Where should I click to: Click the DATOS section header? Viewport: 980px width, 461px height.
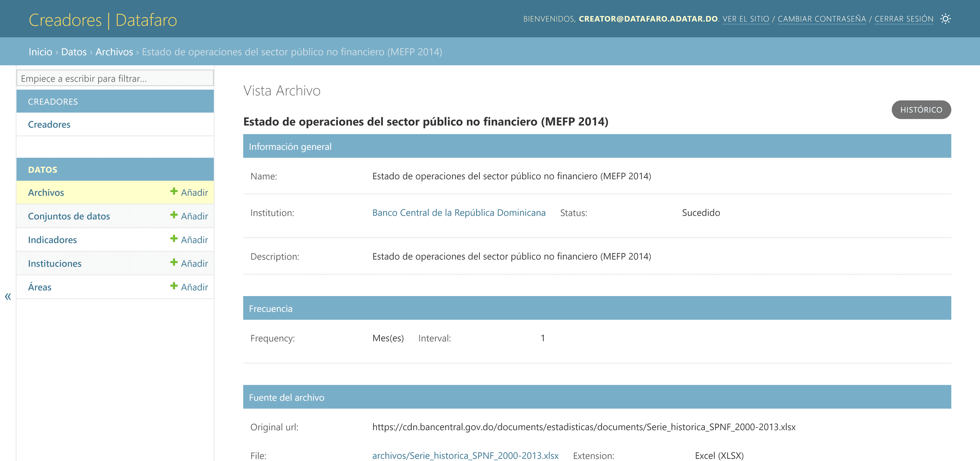[115, 170]
